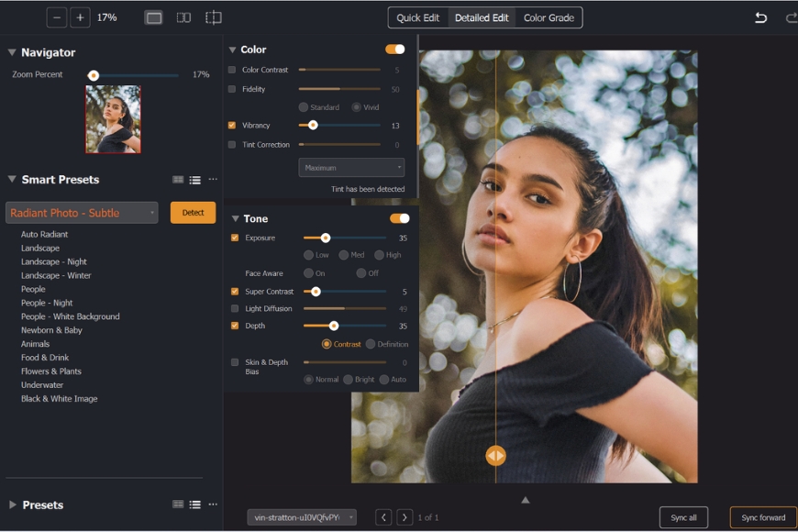Image resolution: width=798 pixels, height=532 pixels.
Task: Open Presets panel more options menu
Action: click(213, 504)
